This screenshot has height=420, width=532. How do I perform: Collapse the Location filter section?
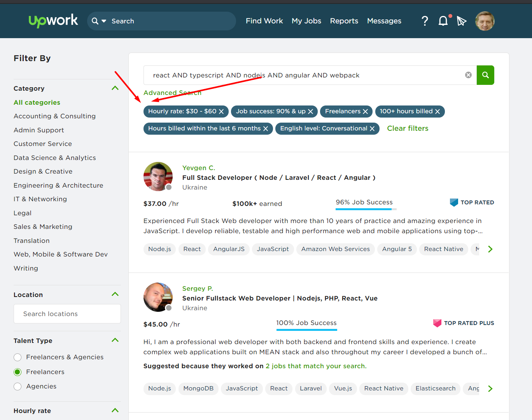[x=115, y=294]
